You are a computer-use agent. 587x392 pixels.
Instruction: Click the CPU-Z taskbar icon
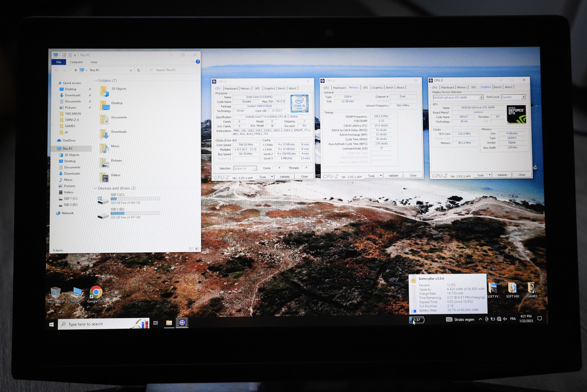(182, 322)
